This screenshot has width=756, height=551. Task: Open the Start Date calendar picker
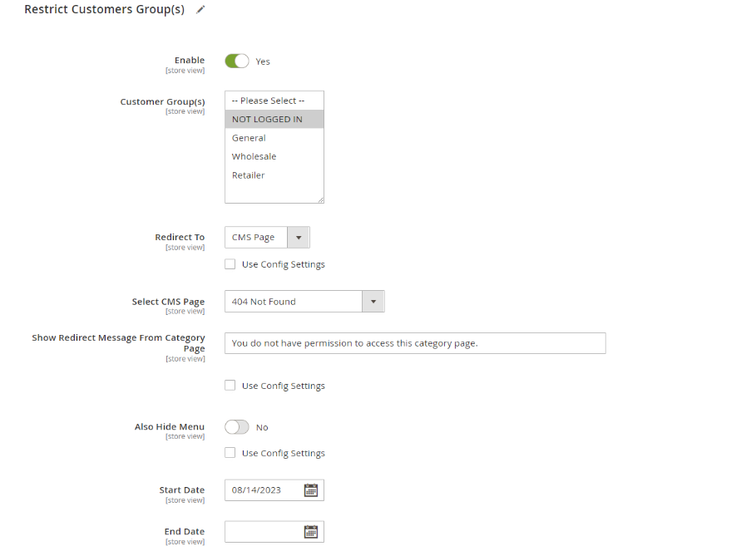310,490
